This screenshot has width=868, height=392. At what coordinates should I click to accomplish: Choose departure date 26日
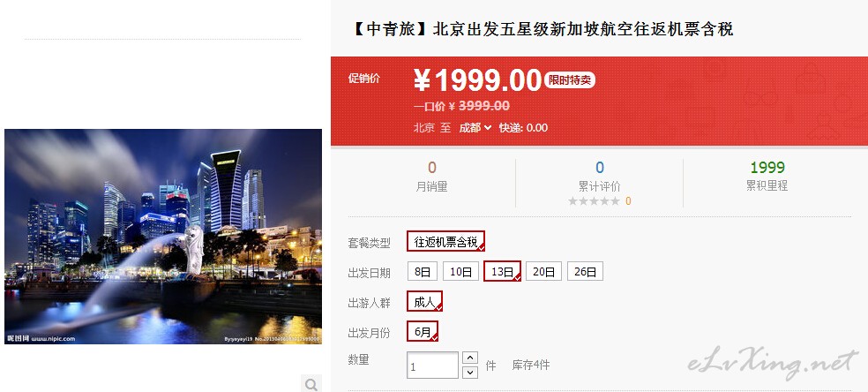click(x=585, y=271)
